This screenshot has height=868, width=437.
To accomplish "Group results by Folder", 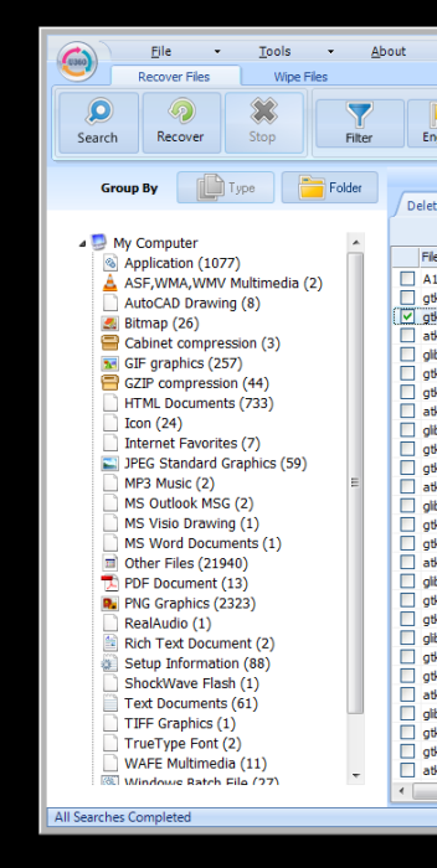I will tap(330, 187).
